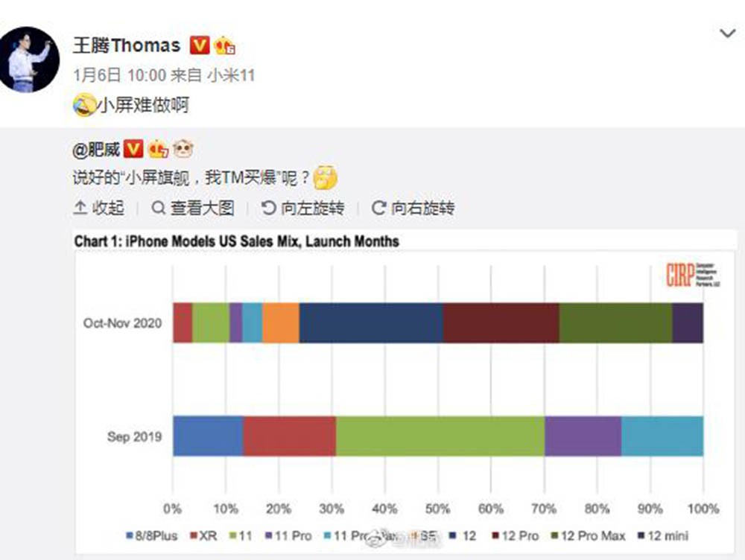The image size is (745, 560).
Task: Click the dark blue iPhone 12 bar segment
Action: click(x=371, y=322)
